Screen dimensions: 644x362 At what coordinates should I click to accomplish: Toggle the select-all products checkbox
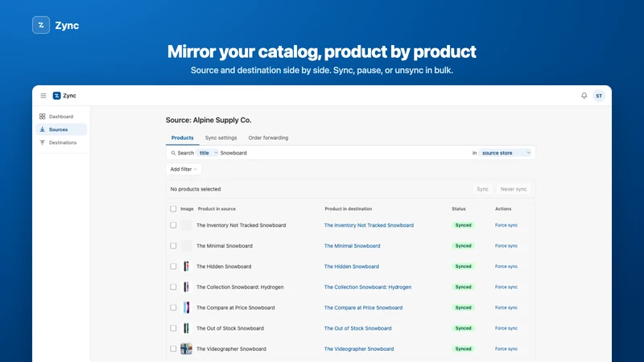click(173, 209)
